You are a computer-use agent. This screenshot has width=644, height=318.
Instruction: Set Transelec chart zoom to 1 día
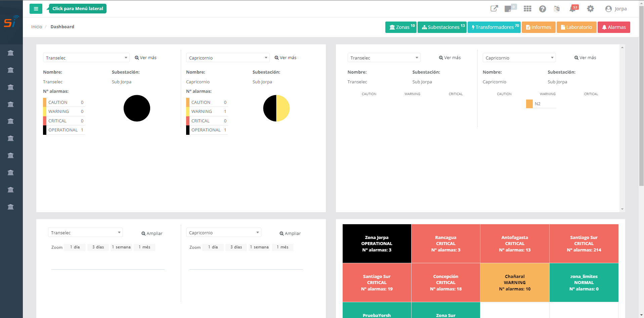[x=75, y=247]
